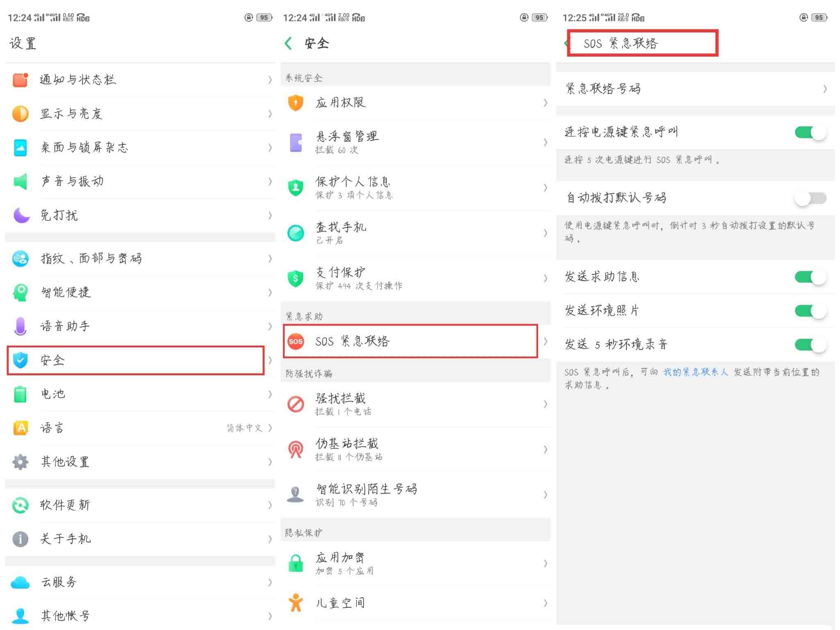The width and height of the screenshot is (840, 630).
Task: Enable 自动拨打默认号码 switch
Action: [x=810, y=198]
